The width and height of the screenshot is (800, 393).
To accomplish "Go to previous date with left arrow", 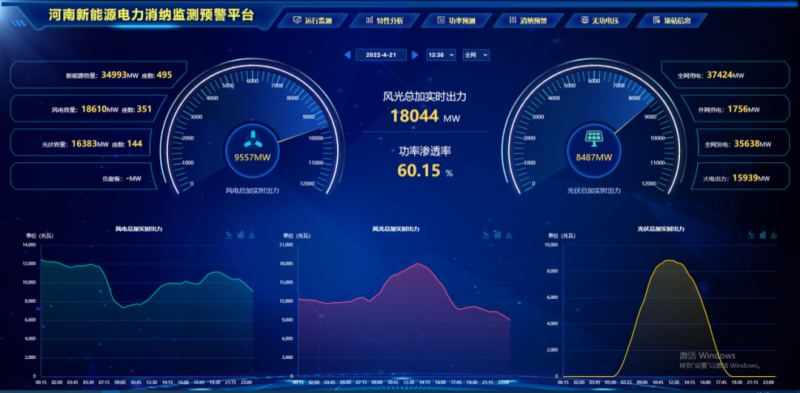I will tap(347, 55).
